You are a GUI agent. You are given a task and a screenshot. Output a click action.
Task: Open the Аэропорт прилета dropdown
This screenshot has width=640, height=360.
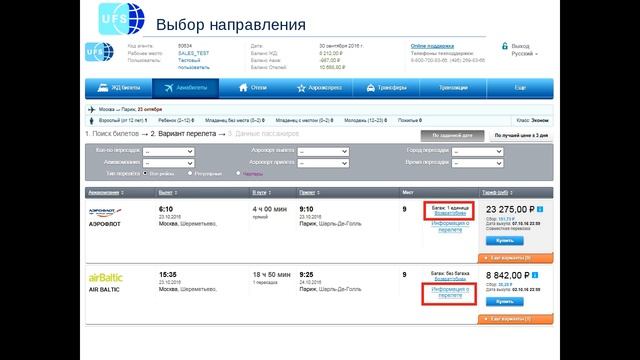pyautogui.click(x=323, y=163)
